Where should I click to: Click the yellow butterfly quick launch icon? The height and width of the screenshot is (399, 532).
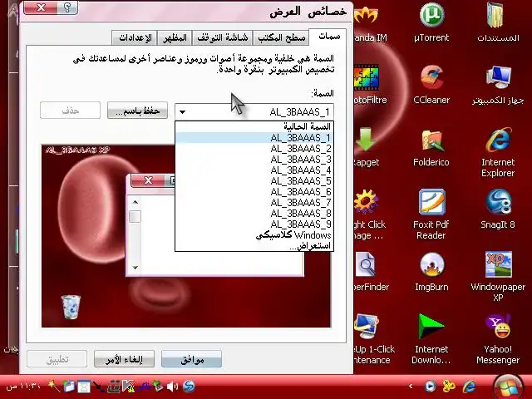tap(449, 386)
